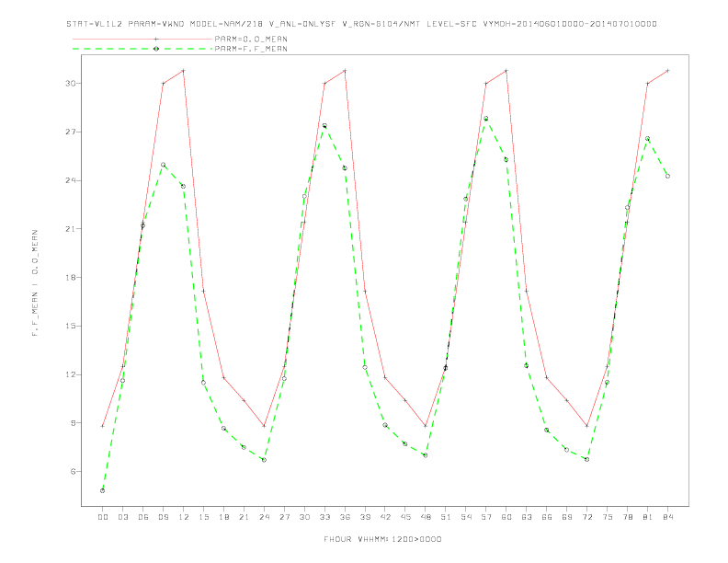Click y-axis tick value 12
The width and height of the screenshot is (728, 563).
tap(71, 374)
